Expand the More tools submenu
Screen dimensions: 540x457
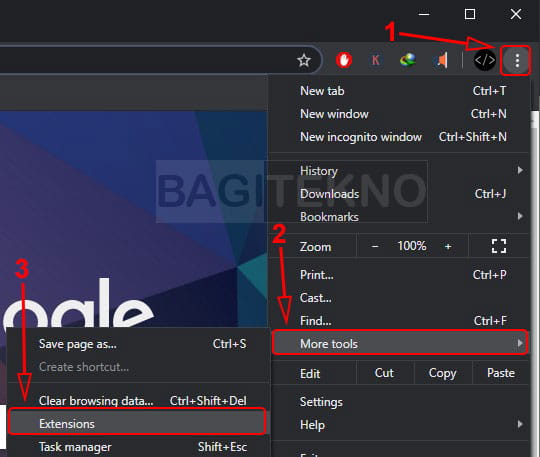pyautogui.click(x=399, y=343)
